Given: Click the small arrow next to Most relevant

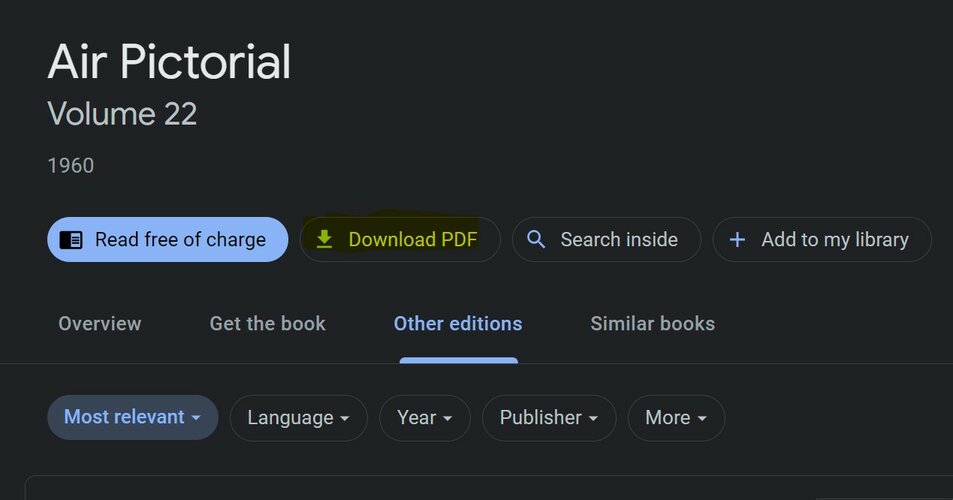Looking at the screenshot, I should click(x=196, y=418).
